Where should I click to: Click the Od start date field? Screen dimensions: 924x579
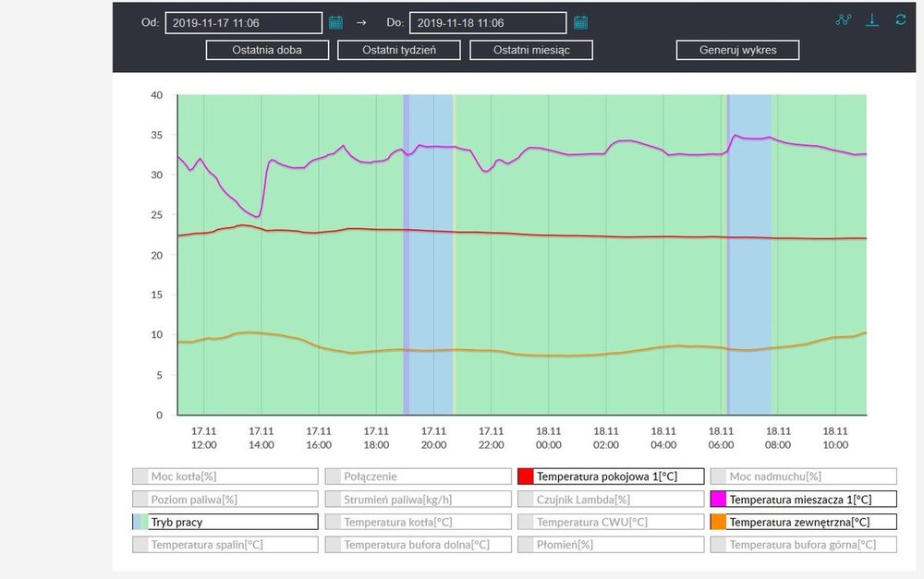(244, 23)
